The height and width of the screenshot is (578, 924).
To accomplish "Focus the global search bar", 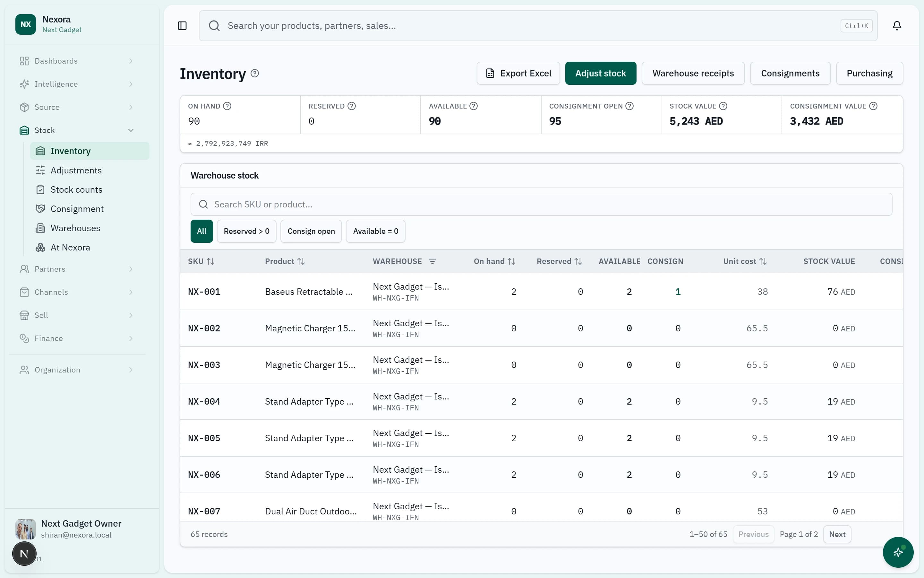I will (x=538, y=26).
